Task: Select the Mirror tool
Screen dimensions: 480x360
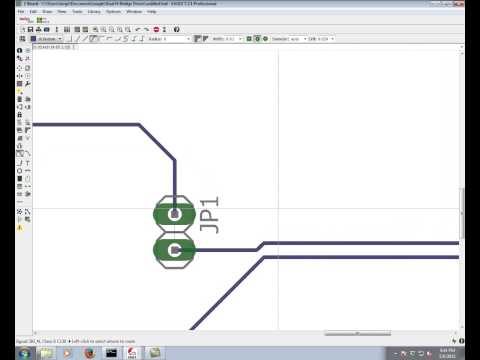Action: 19,76
